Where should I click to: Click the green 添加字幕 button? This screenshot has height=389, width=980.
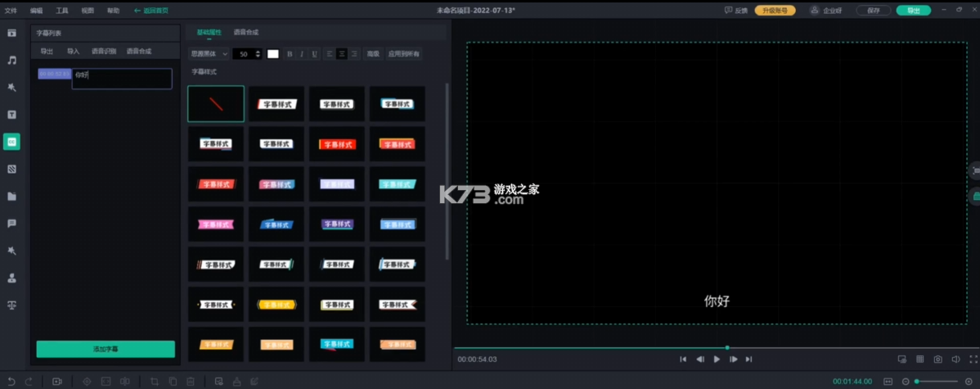tap(106, 349)
